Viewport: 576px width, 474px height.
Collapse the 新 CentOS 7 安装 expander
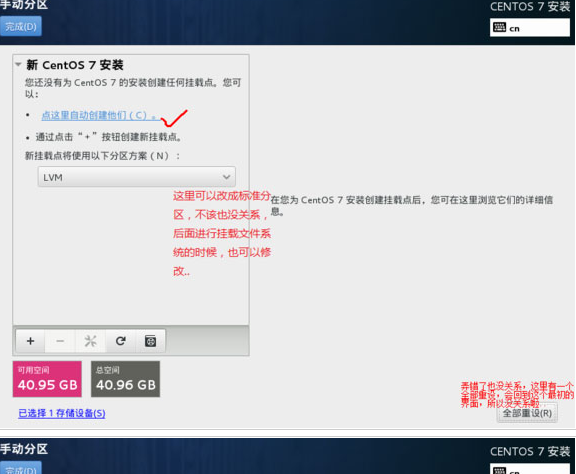click(18, 65)
